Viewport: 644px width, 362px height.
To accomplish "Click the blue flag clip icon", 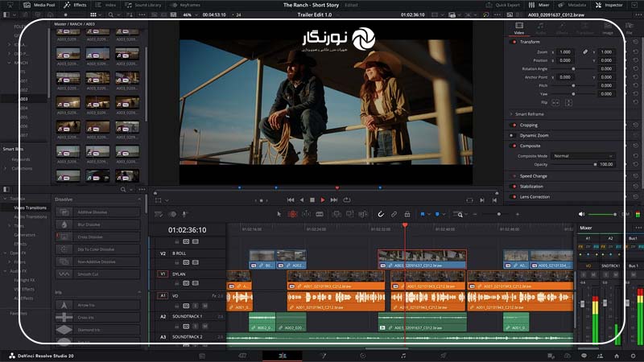I will coord(422,214).
